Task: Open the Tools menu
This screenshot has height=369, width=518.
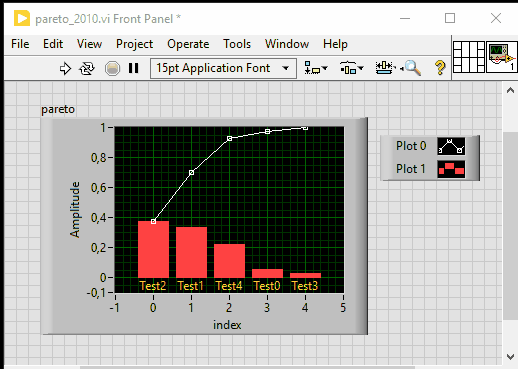Action: (x=237, y=44)
